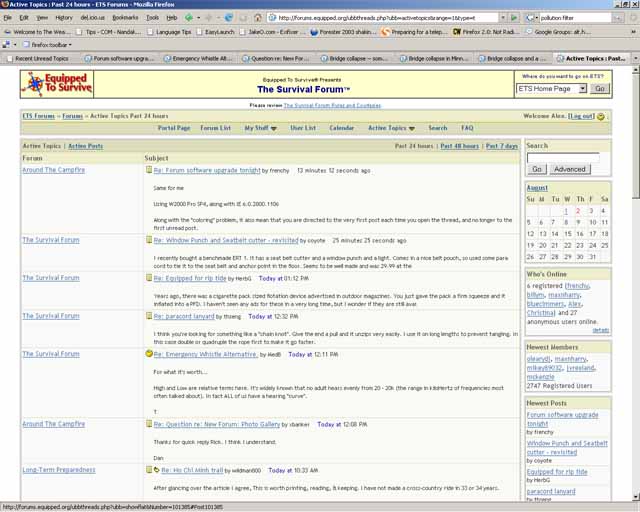Open the search engine selector icon
Screen dimensions: 640x512
click(530, 18)
